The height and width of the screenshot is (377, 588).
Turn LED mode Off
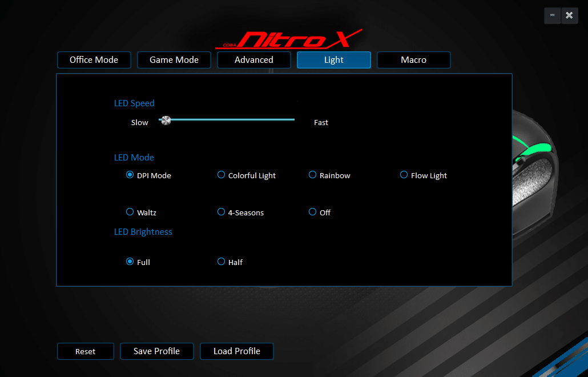[313, 212]
